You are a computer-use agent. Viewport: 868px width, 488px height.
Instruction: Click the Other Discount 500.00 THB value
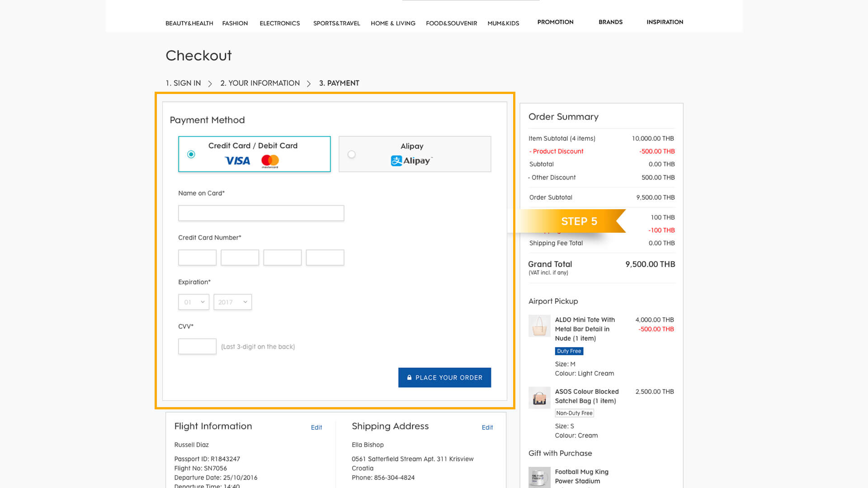[658, 178]
